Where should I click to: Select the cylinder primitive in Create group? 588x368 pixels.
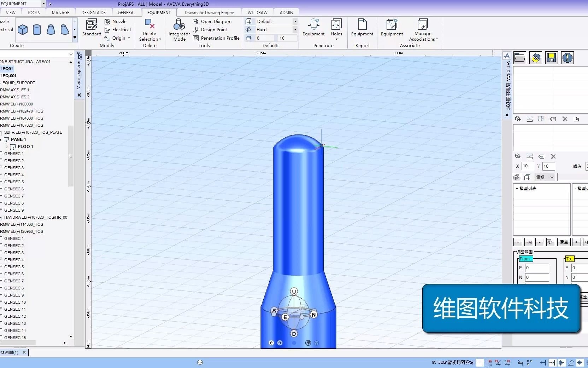[37, 30]
